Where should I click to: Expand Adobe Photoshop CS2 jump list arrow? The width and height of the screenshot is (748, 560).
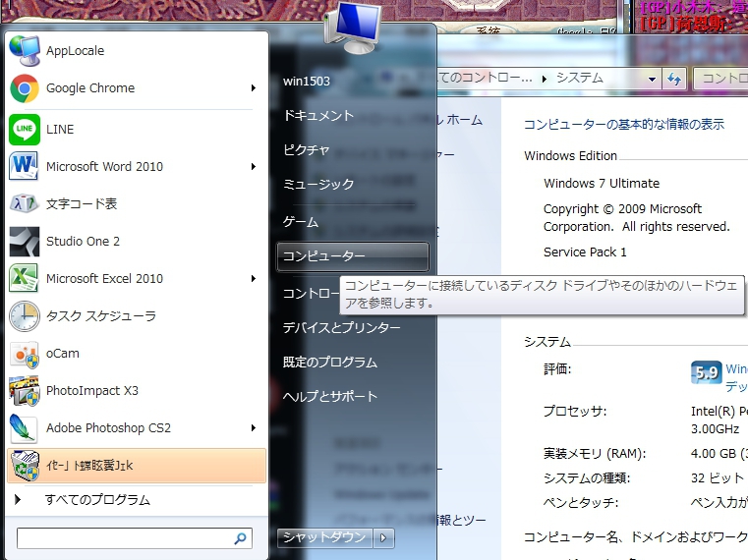254,428
